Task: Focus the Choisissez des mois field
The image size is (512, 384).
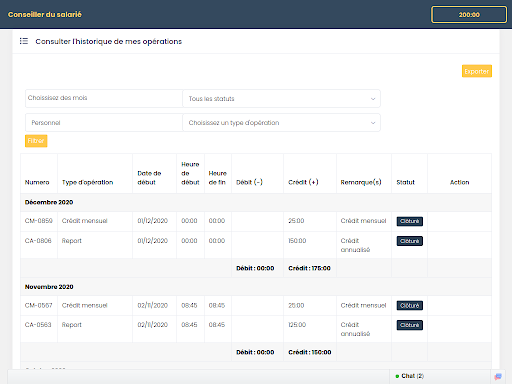Action: coord(104,98)
